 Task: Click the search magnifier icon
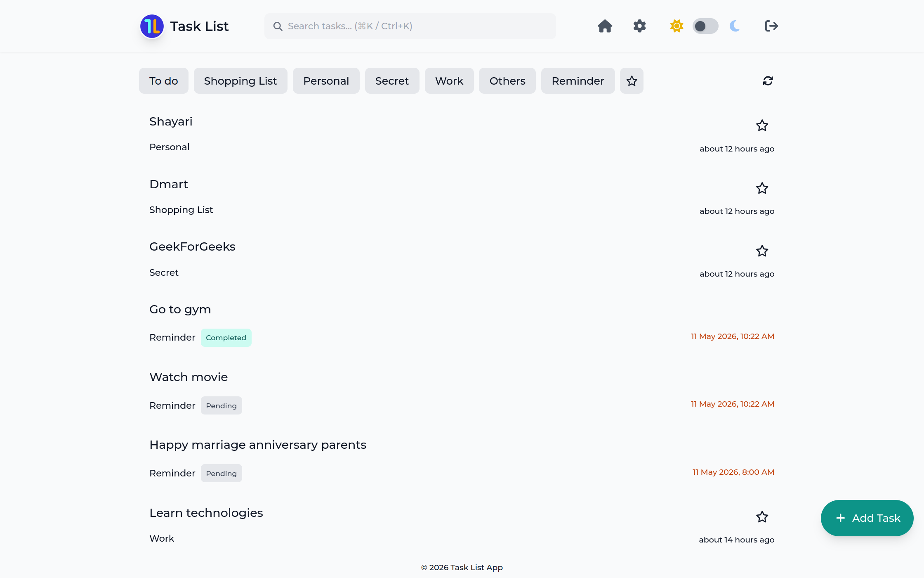click(278, 26)
